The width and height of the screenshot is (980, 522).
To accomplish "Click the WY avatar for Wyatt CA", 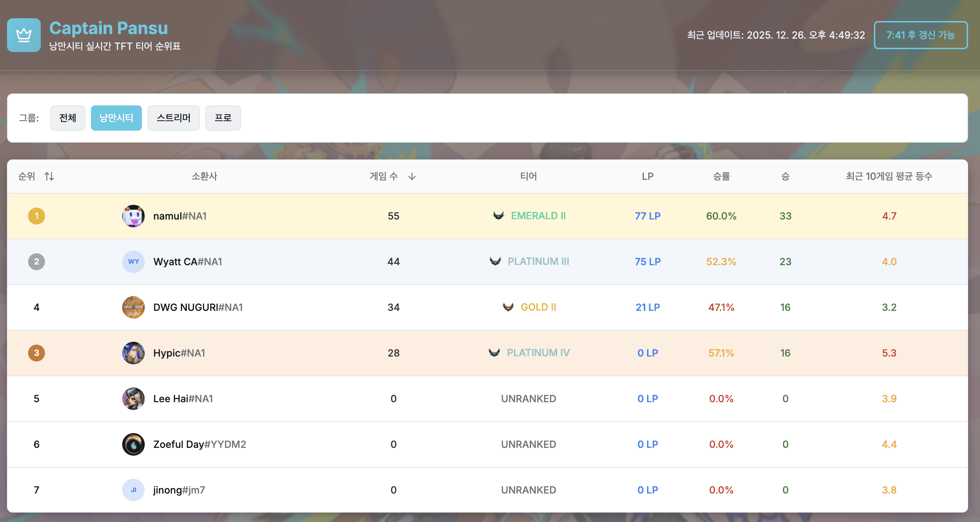I will [x=133, y=261].
